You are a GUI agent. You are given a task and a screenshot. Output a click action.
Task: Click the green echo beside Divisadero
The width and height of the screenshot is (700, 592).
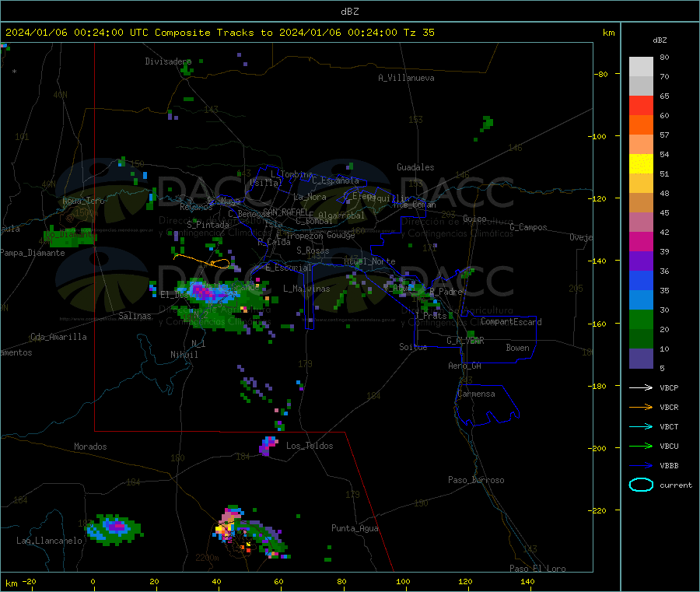pyautogui.click(x=187, y=69)
